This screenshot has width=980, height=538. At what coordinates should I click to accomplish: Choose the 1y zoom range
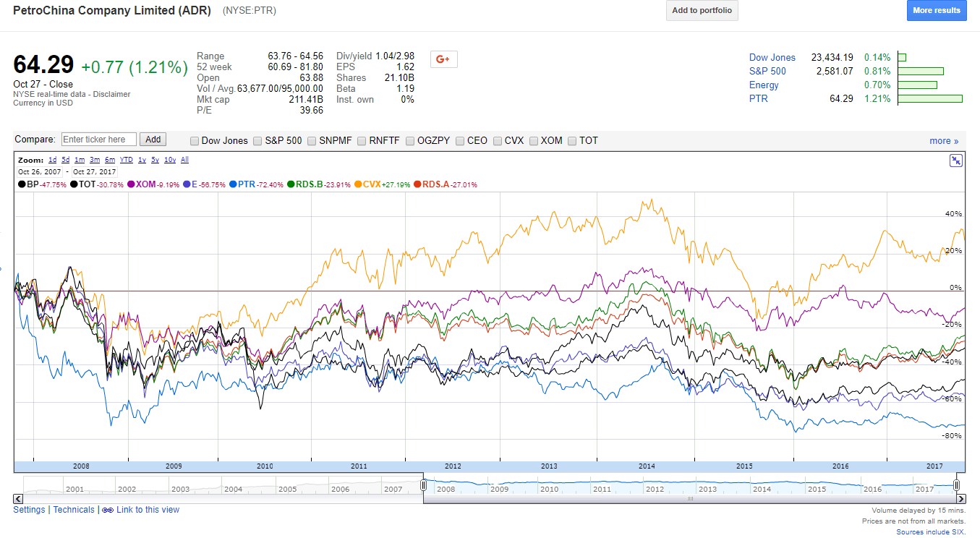[x=142, y=160]
